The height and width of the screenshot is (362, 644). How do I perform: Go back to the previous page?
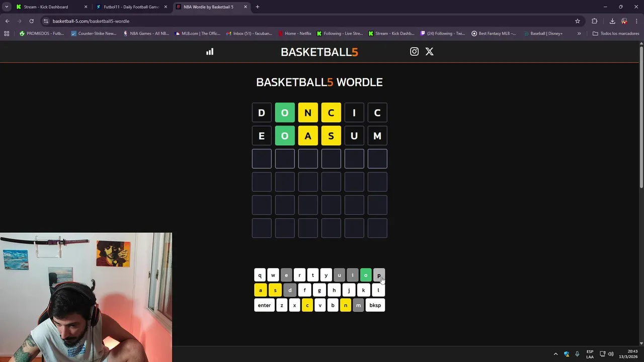tap(7, 21)
